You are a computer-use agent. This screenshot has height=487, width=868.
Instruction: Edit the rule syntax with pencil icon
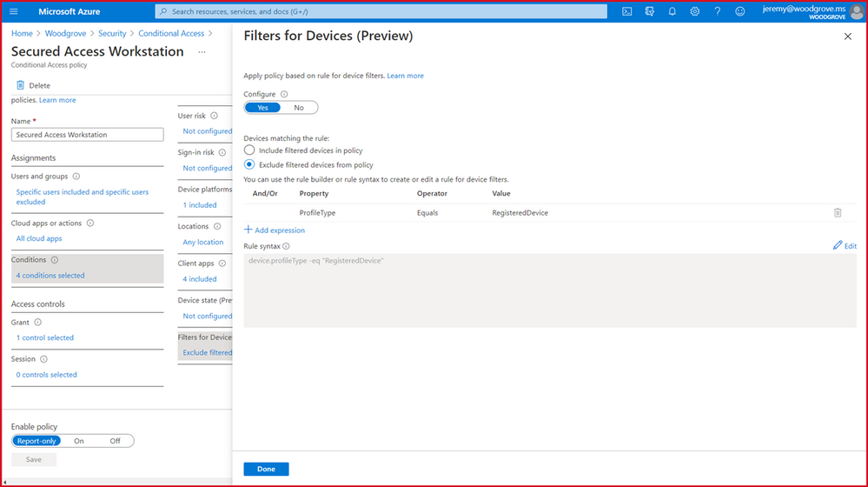844,246
